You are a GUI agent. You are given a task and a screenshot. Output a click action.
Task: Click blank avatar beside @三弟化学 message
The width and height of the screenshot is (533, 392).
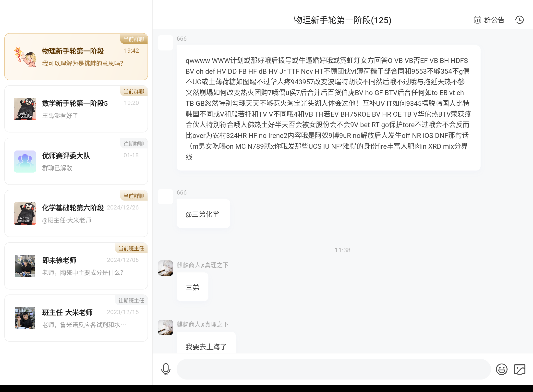165,196
